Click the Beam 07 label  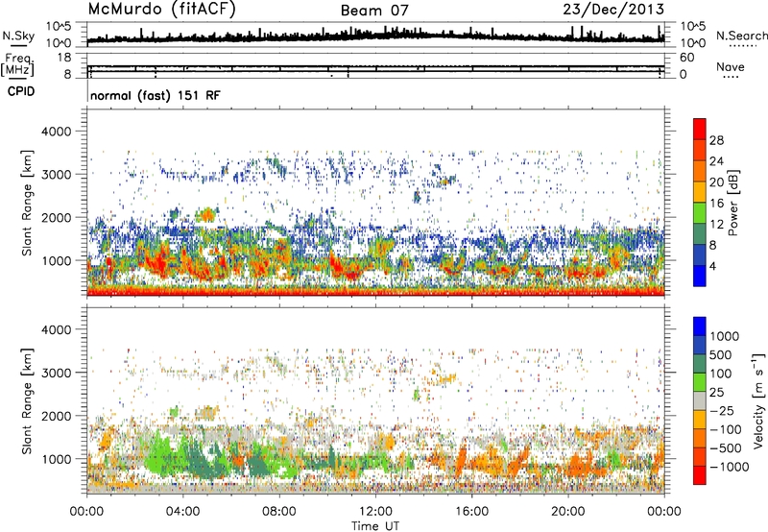(374, 11)
